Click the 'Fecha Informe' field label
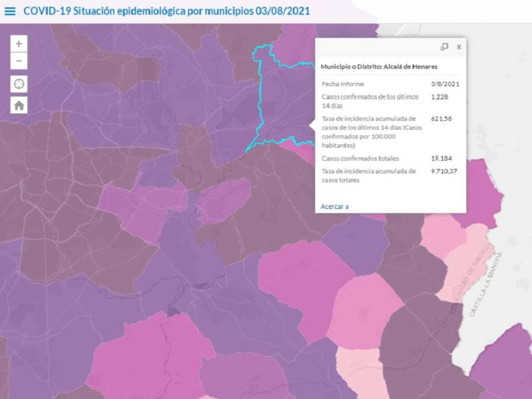This screenshot has height=399, width=532. (343, 84)
